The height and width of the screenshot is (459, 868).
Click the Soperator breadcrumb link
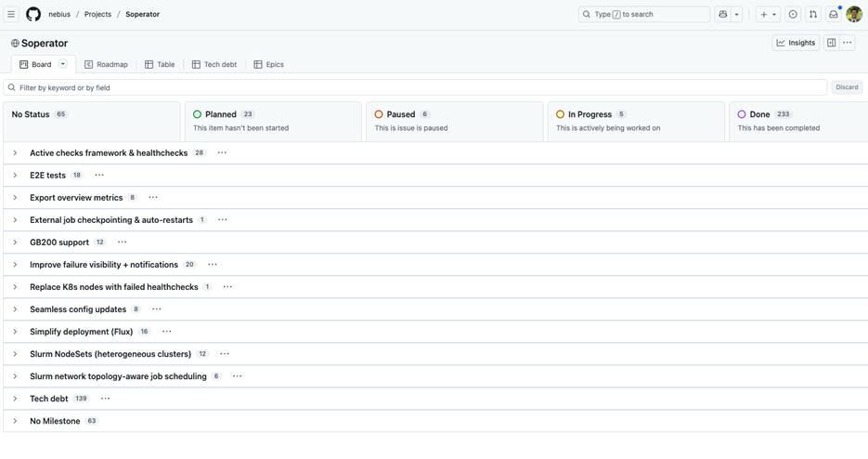click(142, 15)
